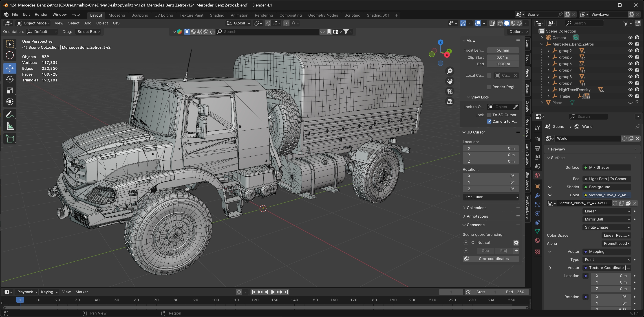The image size is (644, 317).
Task: Select the Rotate tool in the toolbar
Action: [x=10, y=79]
